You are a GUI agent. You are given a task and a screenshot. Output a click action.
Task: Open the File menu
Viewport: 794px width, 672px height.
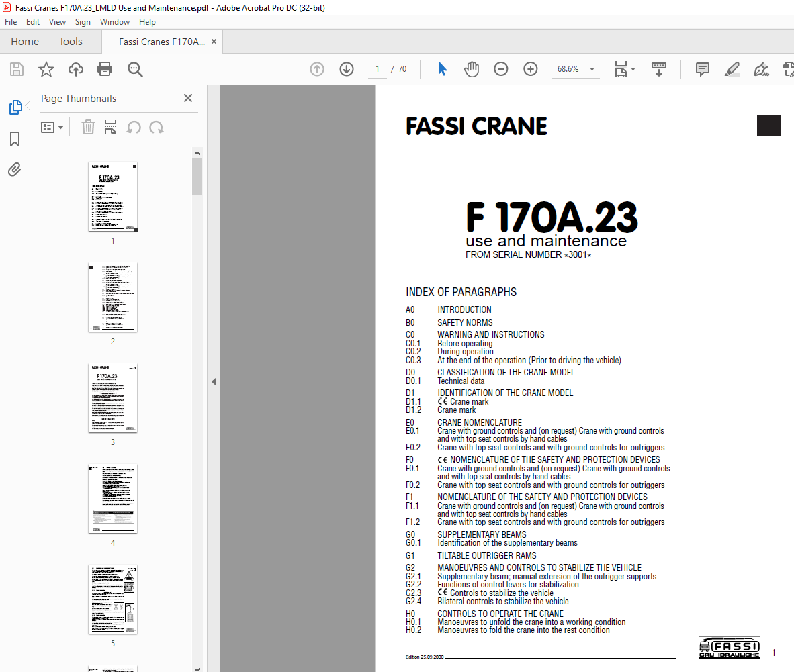click(x=11, y=21)
